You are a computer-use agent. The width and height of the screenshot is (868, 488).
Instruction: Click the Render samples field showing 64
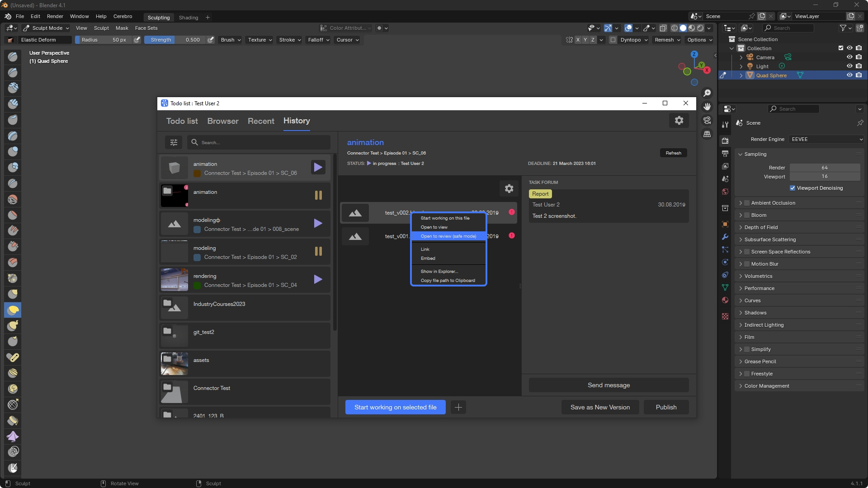click(825, 168)
